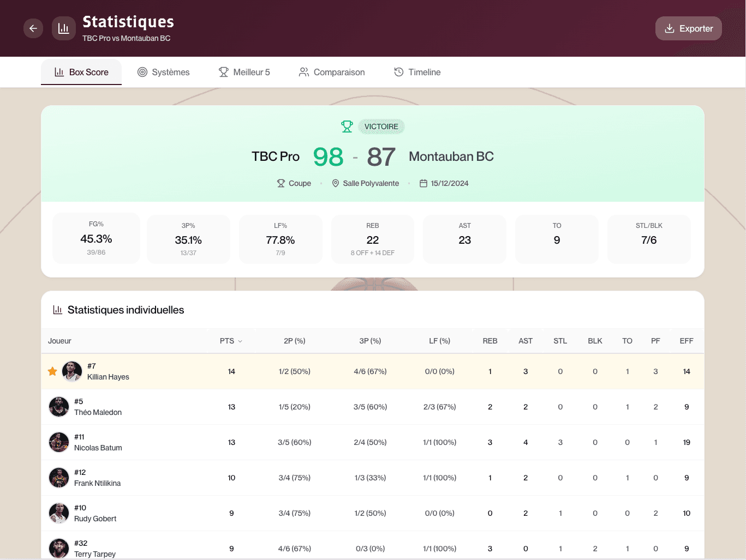Select the chart icon next to Statistiques individuelles
The width and height of the screenshot is (746, 560).
[x=58, y=310]
